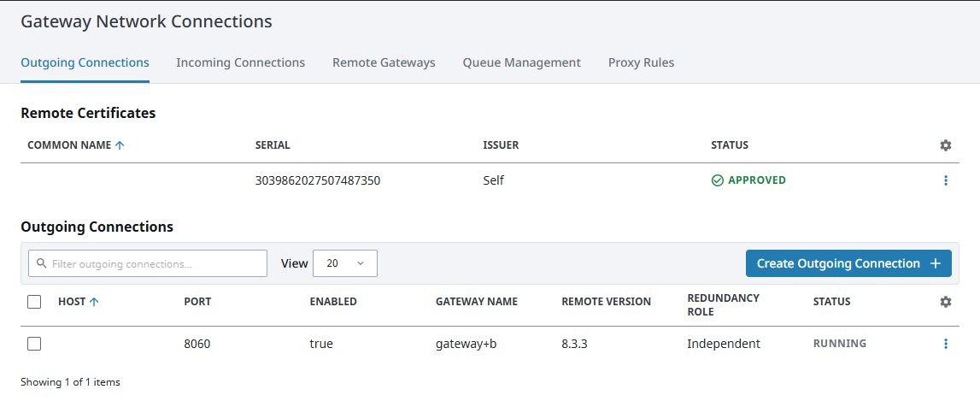Image resolution: width=980 pixels, height=401 pixels.
Task: Click the Remote Certificates section heading
Action: [88, 113]
